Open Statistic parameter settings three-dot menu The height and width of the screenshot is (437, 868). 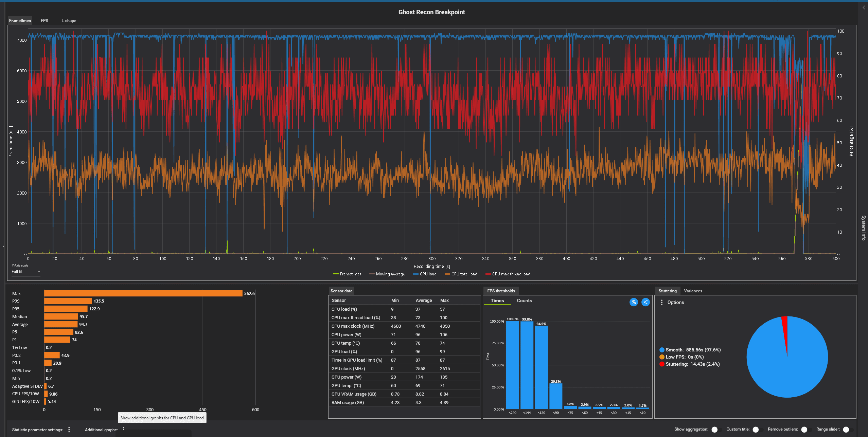click(x=69, y=430)
